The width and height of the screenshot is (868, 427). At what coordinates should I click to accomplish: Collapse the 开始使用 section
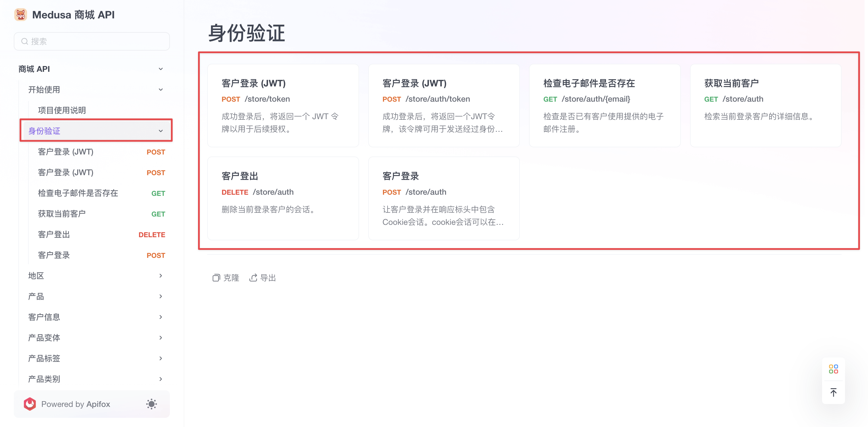coord(161,89)
